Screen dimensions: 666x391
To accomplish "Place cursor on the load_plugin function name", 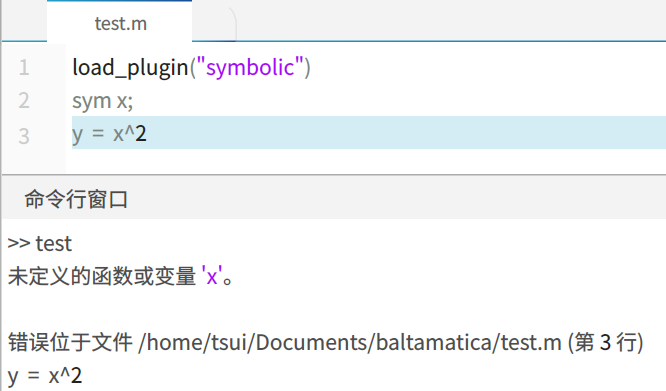I will tap(130, 68).
